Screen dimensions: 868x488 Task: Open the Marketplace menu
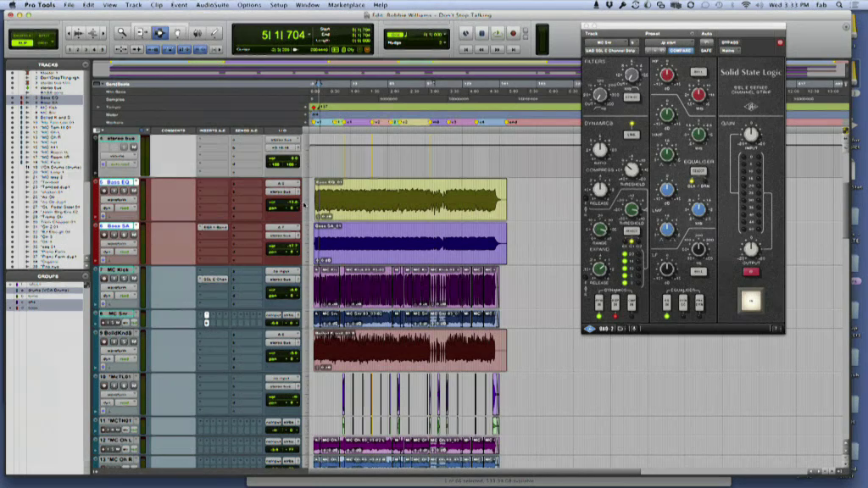[x=346, y=5]
